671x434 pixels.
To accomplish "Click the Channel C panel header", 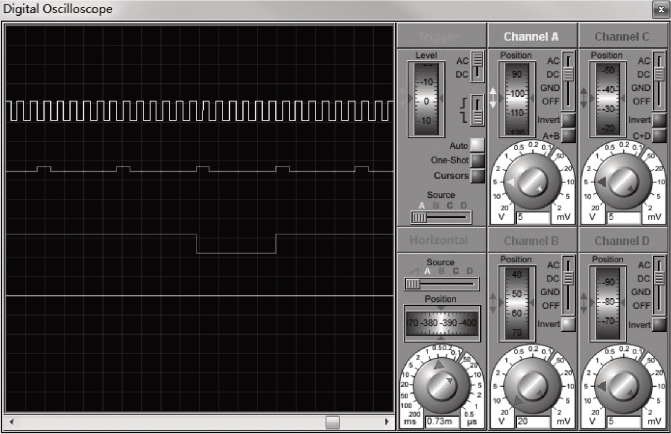I will point(622,36).
